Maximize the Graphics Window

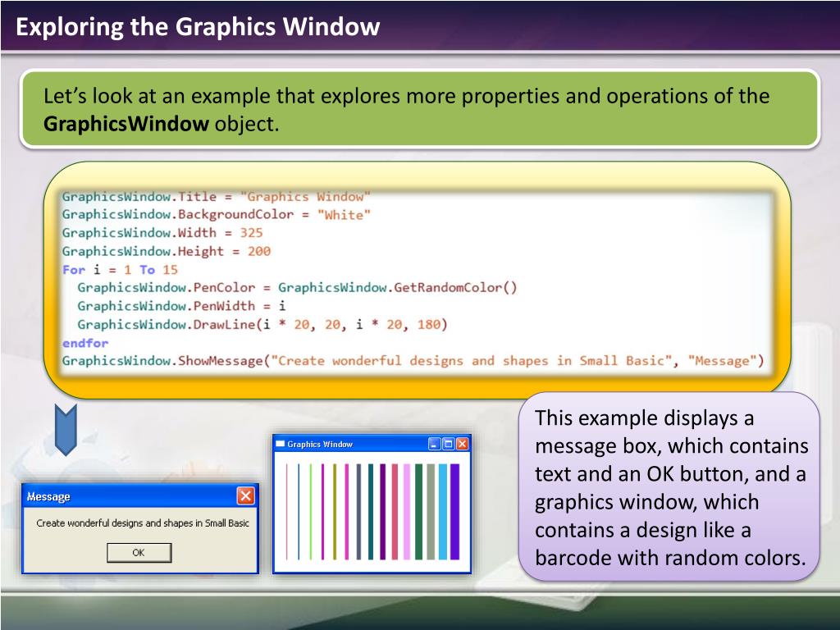coord(449,444)
